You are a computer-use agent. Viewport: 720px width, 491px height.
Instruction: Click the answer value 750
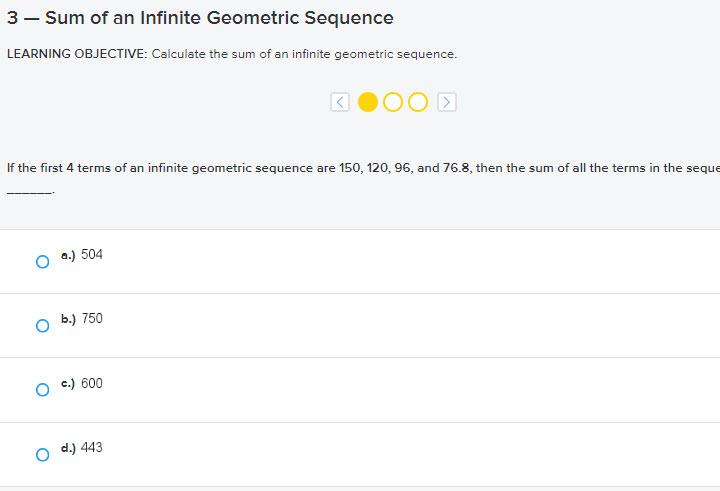[92, 319]
